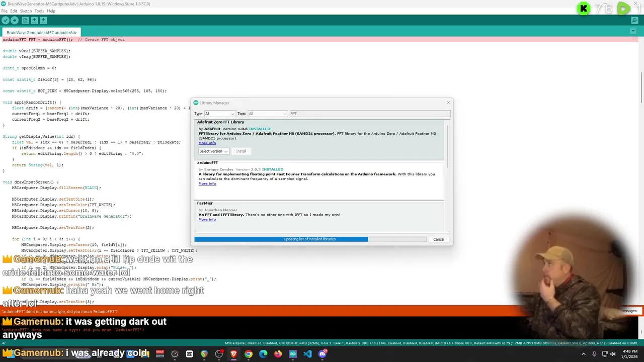
Task: Open the Sketch menu
Action: (x=26, y=11)
